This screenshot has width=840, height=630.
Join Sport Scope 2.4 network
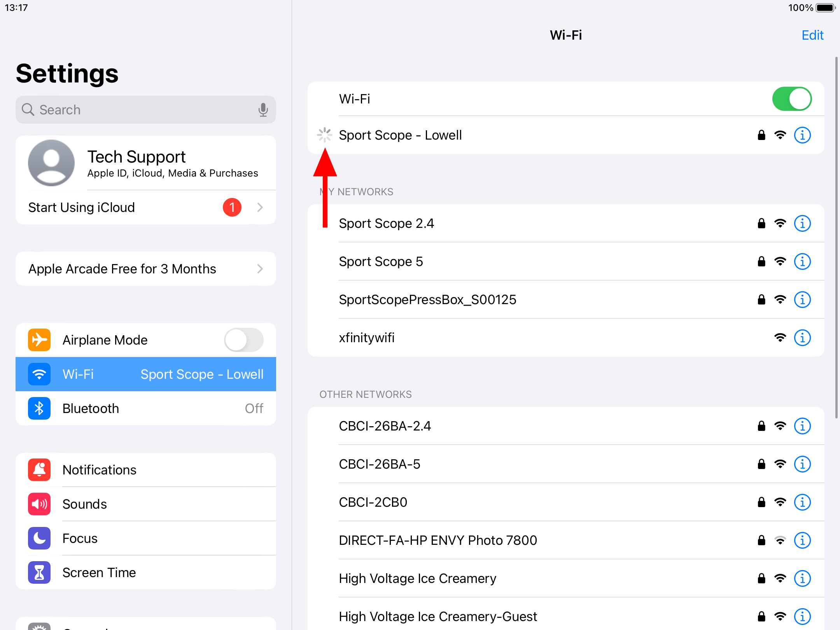coord(566,224)
